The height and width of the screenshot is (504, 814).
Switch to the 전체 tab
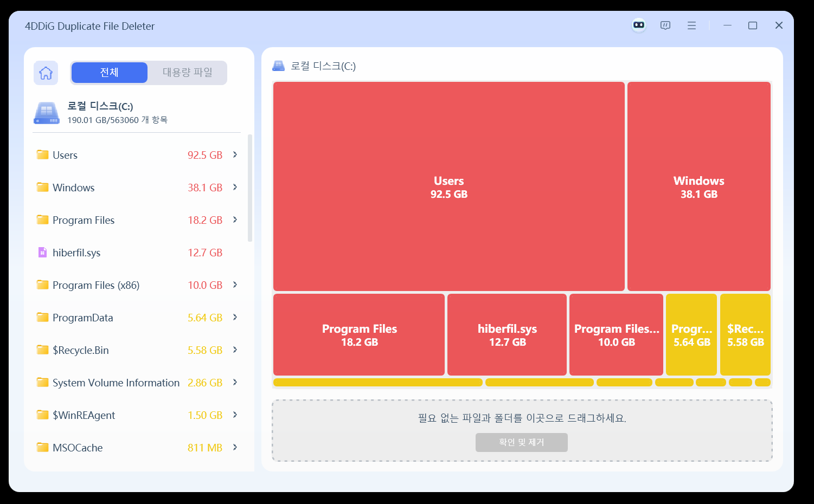pyautogui.click(x=110, y=73)
